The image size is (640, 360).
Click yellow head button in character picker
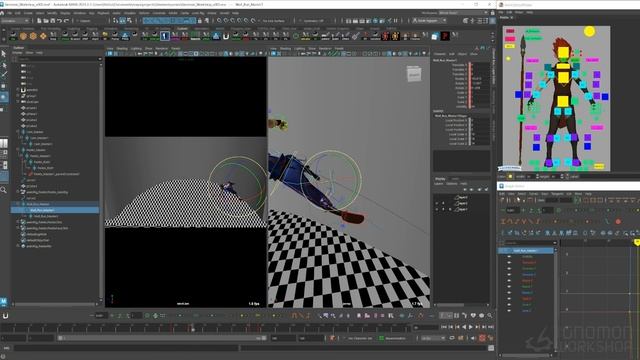pos(563,52)
